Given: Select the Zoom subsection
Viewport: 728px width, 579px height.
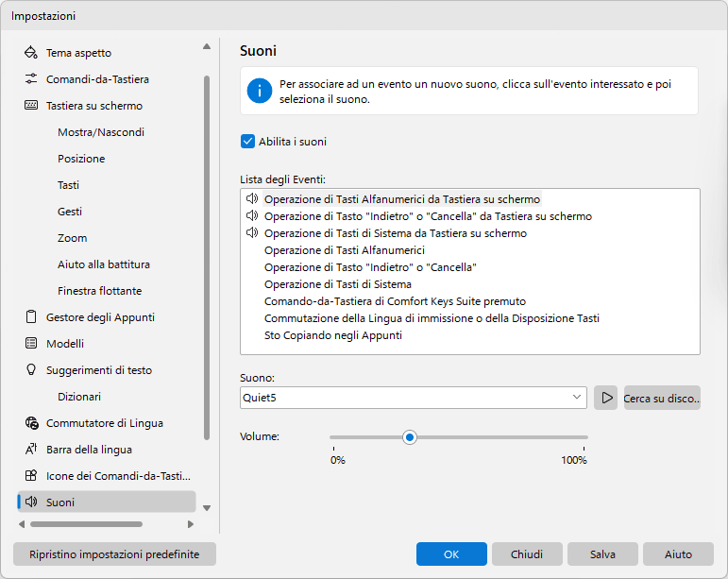Looking at the screenshot, I should point(72,238).
